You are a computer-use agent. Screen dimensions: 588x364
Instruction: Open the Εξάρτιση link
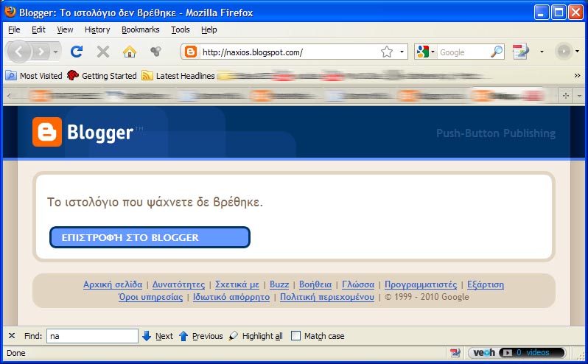click(486, 284)
